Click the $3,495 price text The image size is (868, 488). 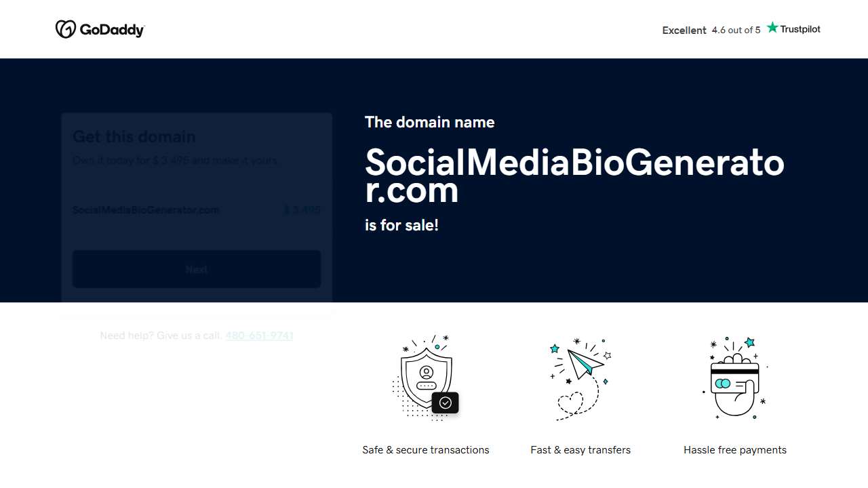302,210
